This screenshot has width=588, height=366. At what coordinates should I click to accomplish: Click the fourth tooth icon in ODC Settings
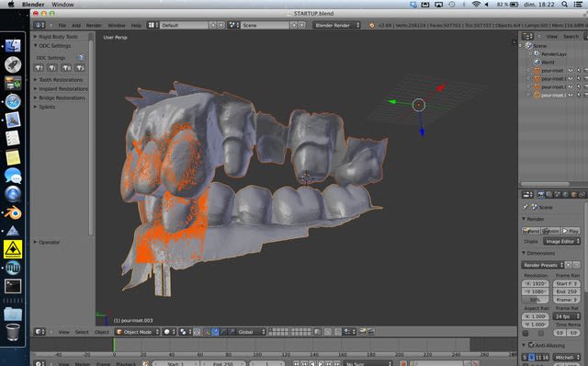[x=80, y=68]
